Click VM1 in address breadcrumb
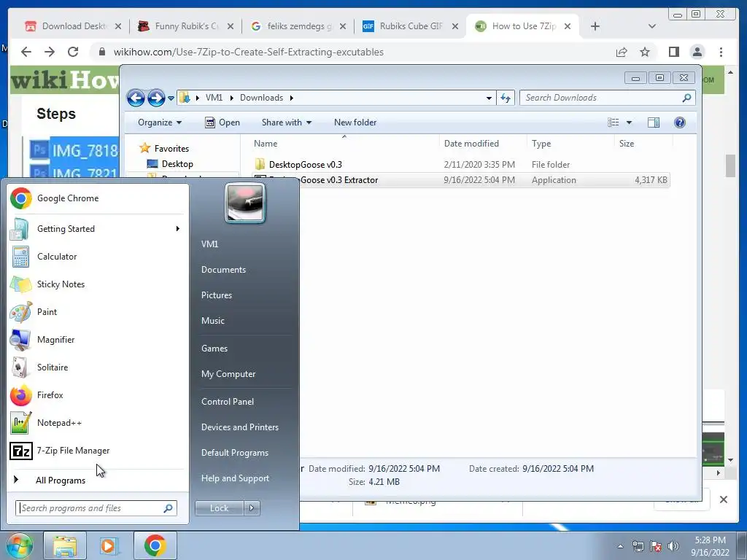This screenshot has width=747, height=560. 214,98
